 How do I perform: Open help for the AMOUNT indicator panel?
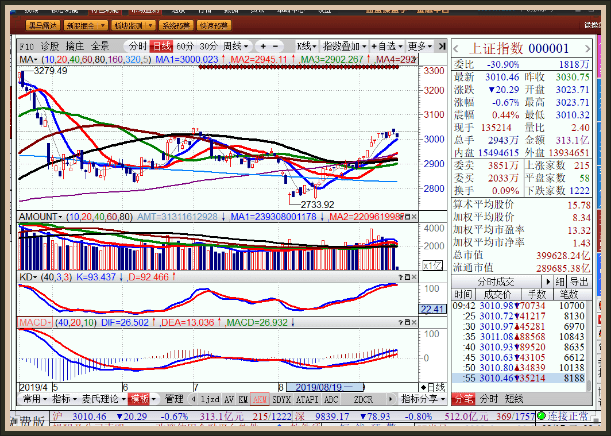pos(402,217)
